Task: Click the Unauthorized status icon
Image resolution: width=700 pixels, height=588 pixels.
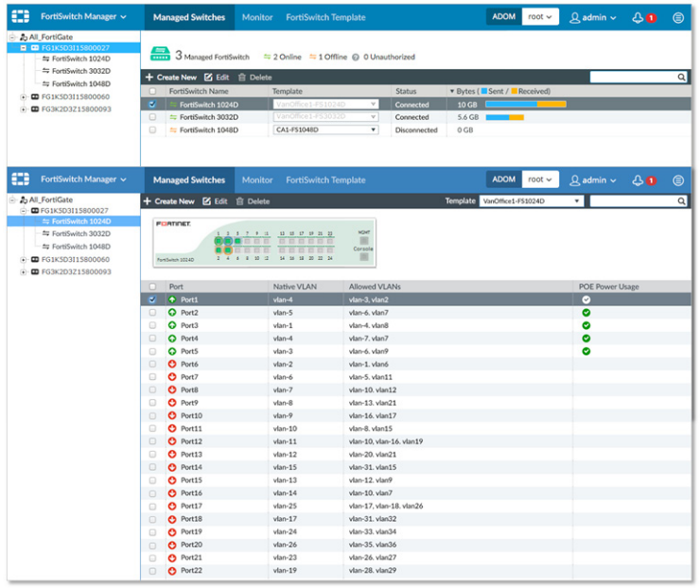Action: pyautogui.click(x=356, y=57)
